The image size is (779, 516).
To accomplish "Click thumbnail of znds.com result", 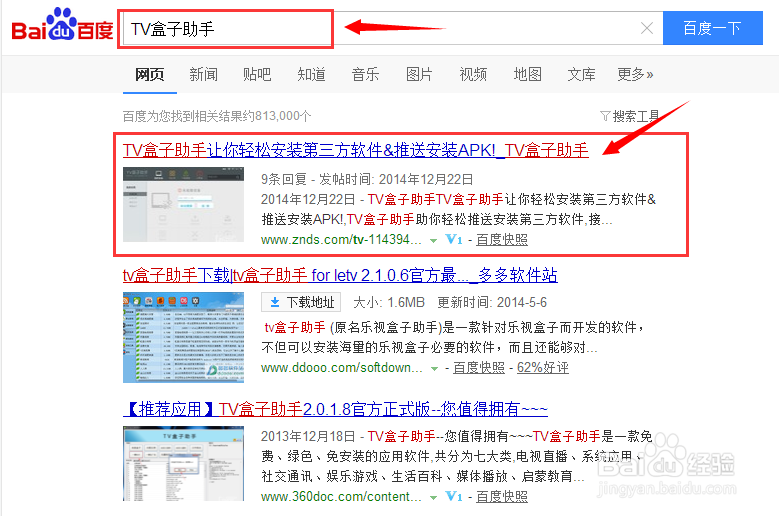I will pos(183,205).
